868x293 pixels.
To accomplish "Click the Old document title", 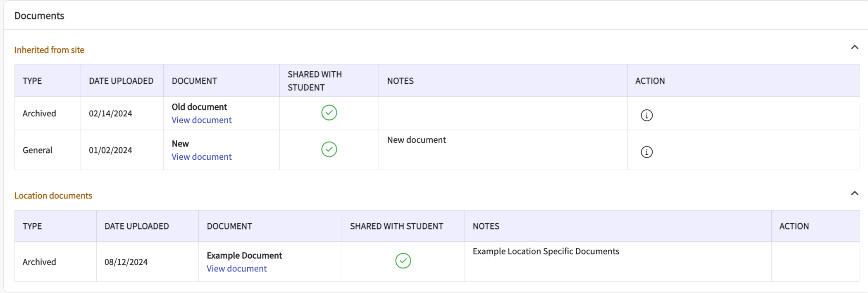I will pyautogui.click(x=199, y=107).
